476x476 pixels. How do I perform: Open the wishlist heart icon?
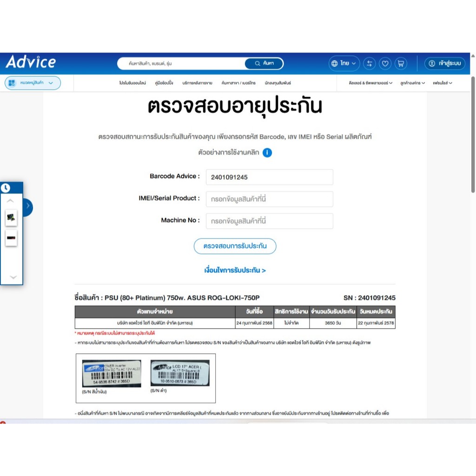pyautogui.click(x=385, y=63)
